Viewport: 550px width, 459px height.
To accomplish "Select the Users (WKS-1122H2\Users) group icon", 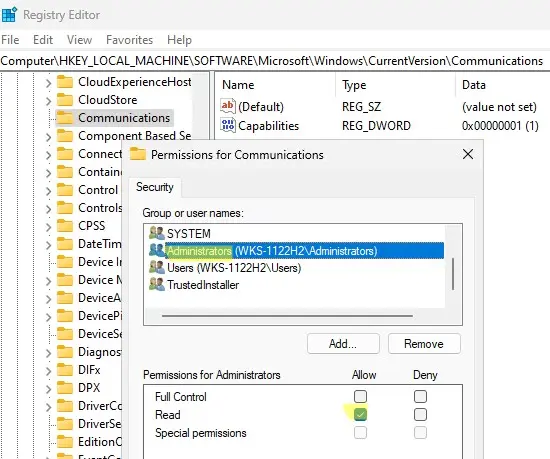I will (x=156, y=268).
